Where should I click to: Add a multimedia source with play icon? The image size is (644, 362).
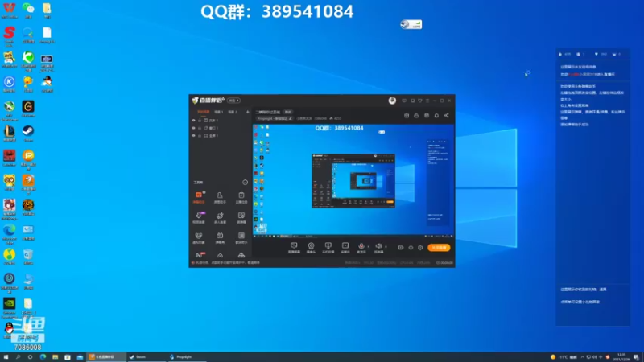pyautogui.click(x=345, y=248)
